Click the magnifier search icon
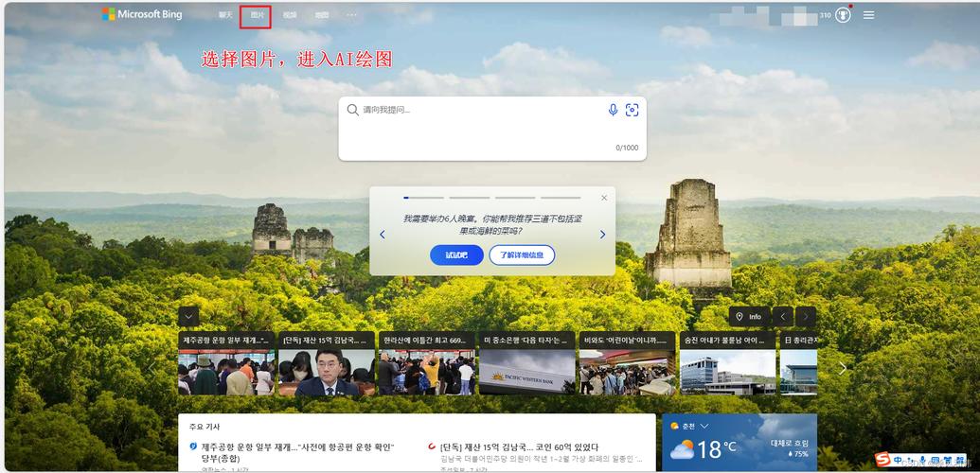Screen dimensions: 980x473 (x=352, y=110)
